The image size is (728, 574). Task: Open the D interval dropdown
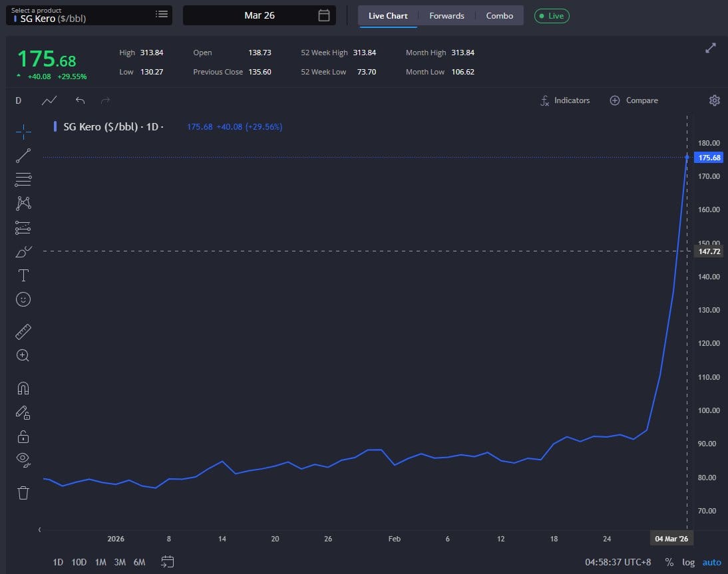pyautogui.click(x=19, y=100)
